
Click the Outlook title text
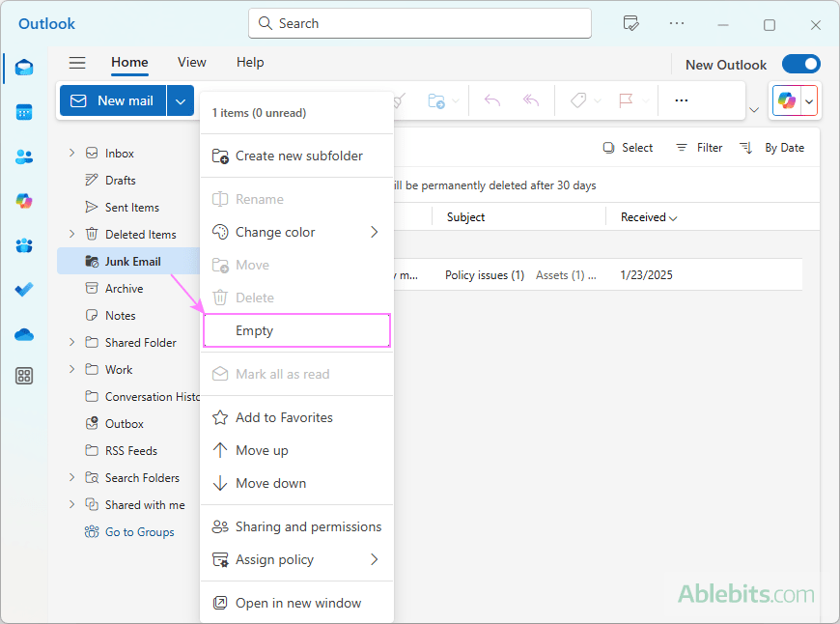pos(46,23)
